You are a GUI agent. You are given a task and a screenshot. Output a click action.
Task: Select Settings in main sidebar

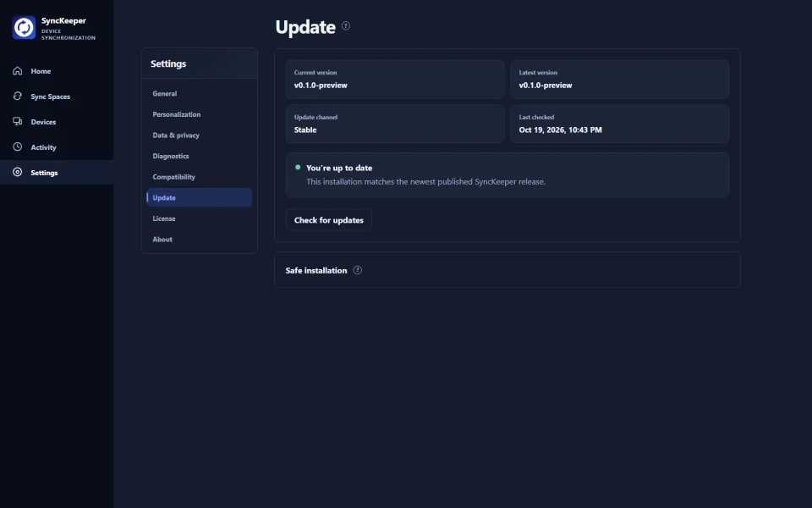pyautogui.click(x=57, y=173)
